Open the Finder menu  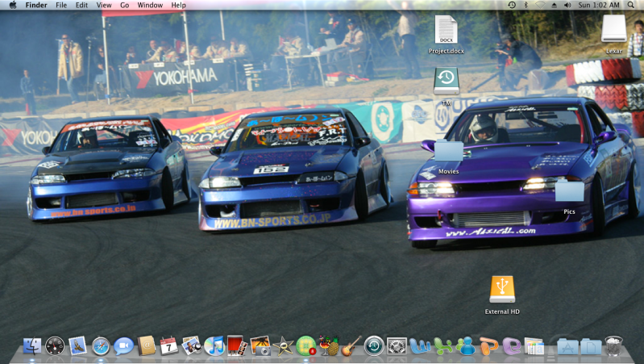coord(36,5)
